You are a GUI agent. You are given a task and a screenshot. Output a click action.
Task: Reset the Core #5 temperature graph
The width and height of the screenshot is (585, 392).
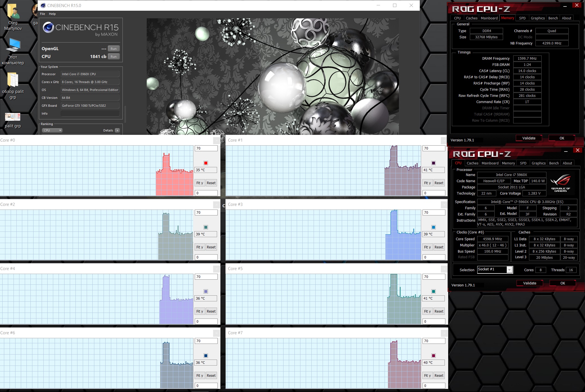tap(439, 311)
